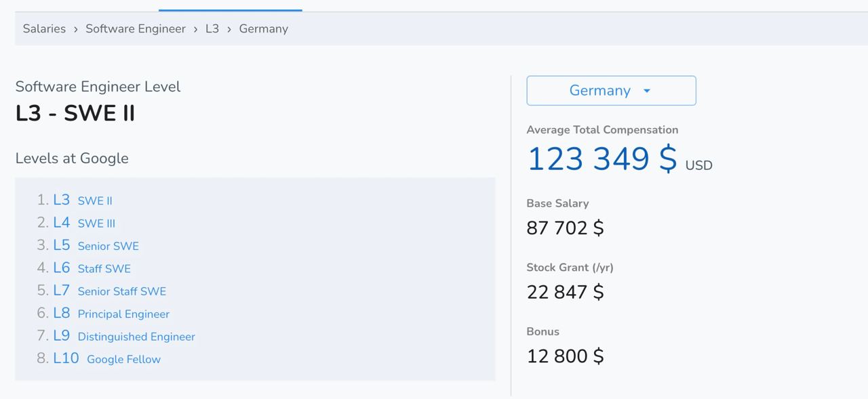
Task: Click the 123 349 $ total compensation figure
Action: 601,159
